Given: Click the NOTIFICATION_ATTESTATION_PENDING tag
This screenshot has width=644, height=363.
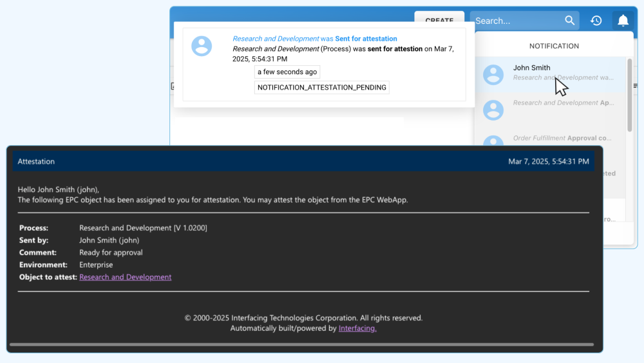Looking at the screenshot, I should [321, 88].
